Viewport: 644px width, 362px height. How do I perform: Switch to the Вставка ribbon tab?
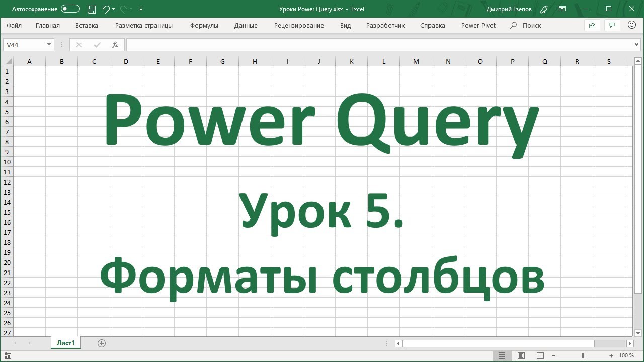pos(87,25)
